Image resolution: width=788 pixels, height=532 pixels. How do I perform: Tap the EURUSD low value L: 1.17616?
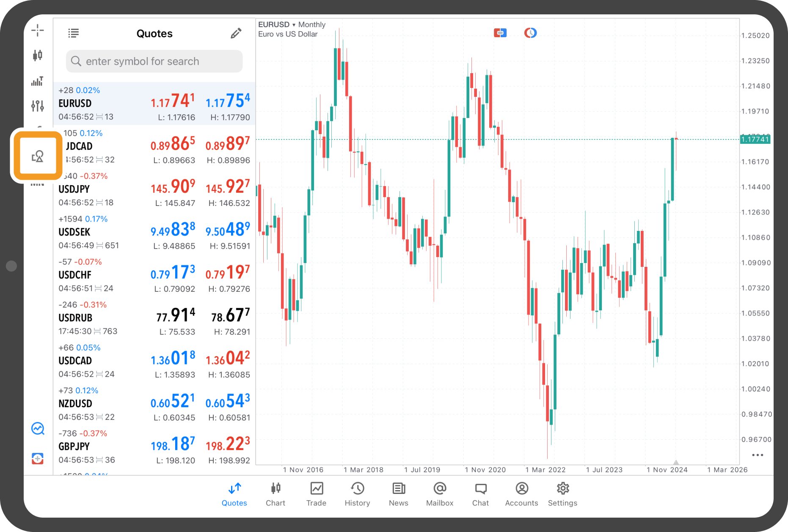tap(176, 118)
